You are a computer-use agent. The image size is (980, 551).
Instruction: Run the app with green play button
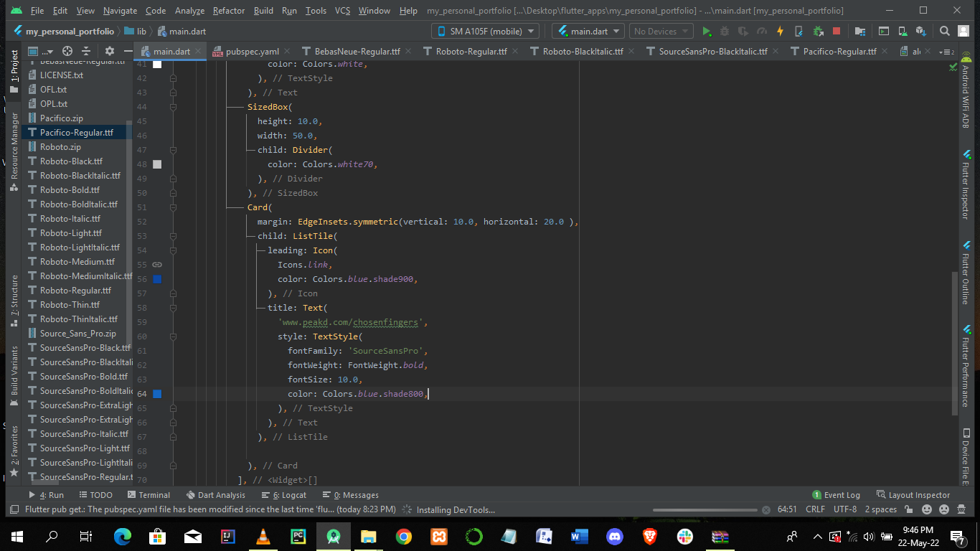click(707, 32)
